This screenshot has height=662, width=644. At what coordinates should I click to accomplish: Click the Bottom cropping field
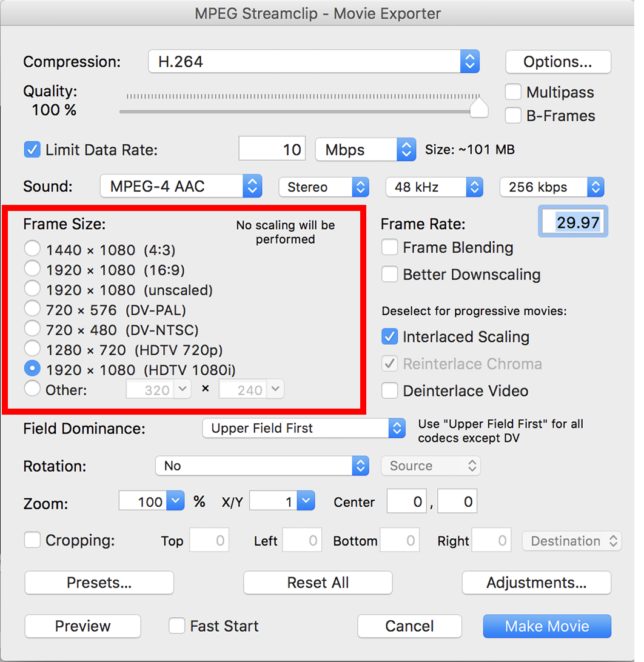coord(400,540)
